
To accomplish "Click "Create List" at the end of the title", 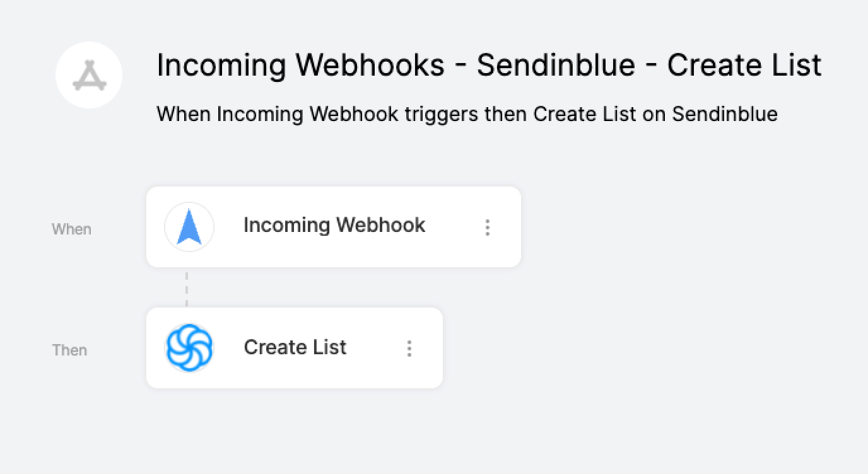I will (x=744, y=65).
